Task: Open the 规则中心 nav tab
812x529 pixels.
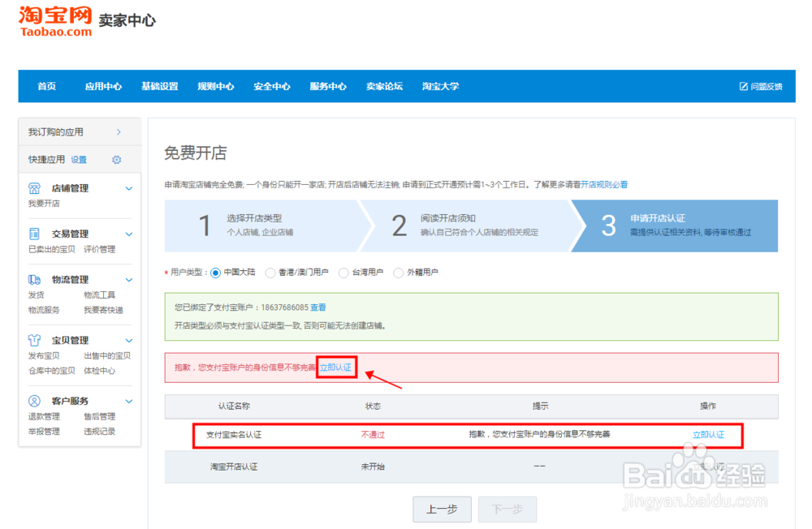Action: click(x=216, y=87)
